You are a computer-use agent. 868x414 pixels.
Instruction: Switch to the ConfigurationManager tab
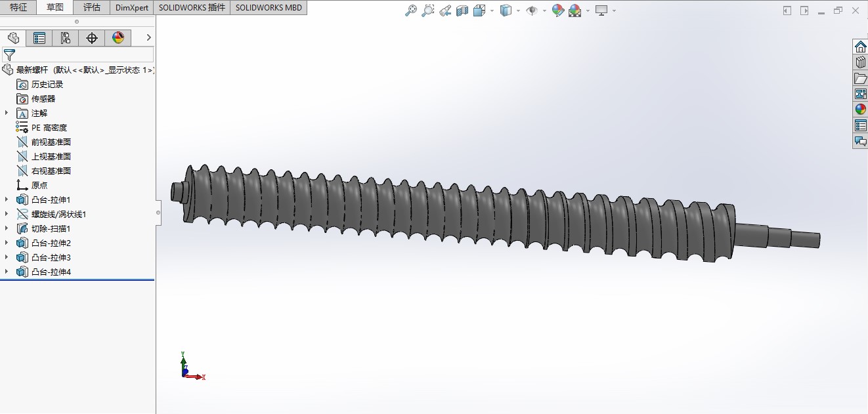[66, 38]
